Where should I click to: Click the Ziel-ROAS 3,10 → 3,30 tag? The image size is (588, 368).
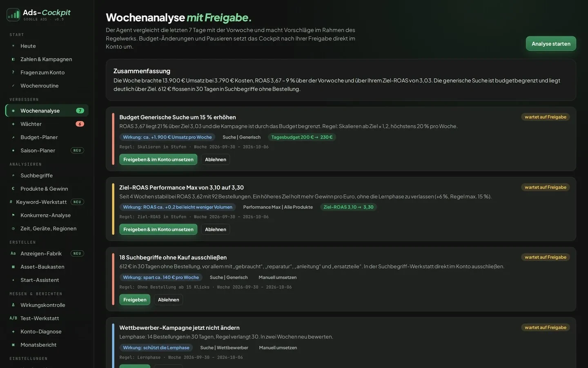(348, 207)
